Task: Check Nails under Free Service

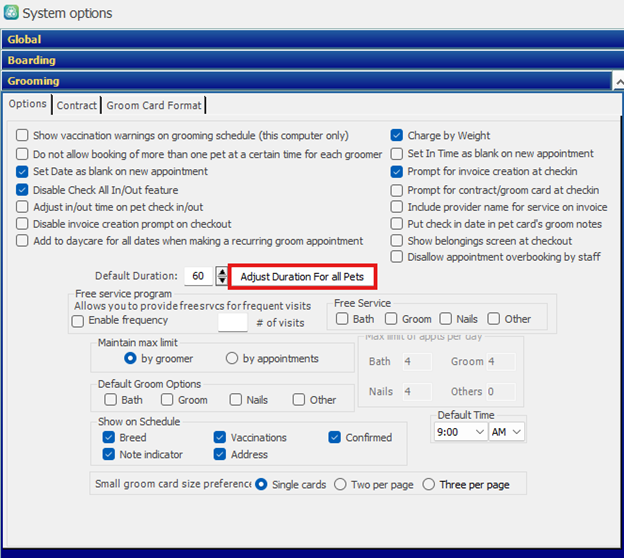Action: [x=446, y=319]
